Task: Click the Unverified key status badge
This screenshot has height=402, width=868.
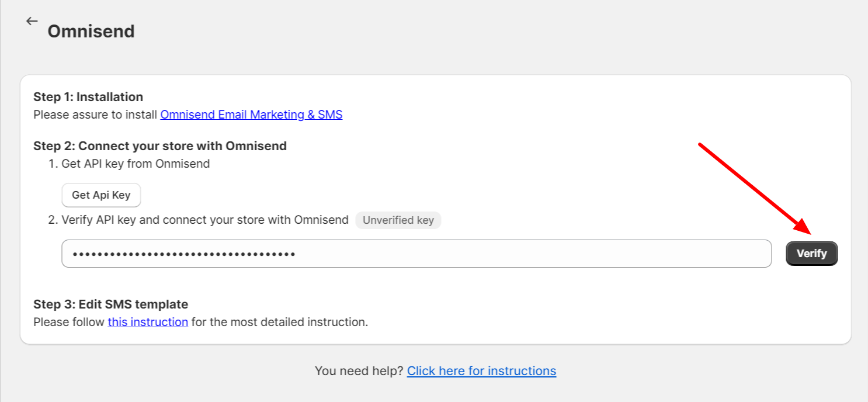Action: coord(398,220)
